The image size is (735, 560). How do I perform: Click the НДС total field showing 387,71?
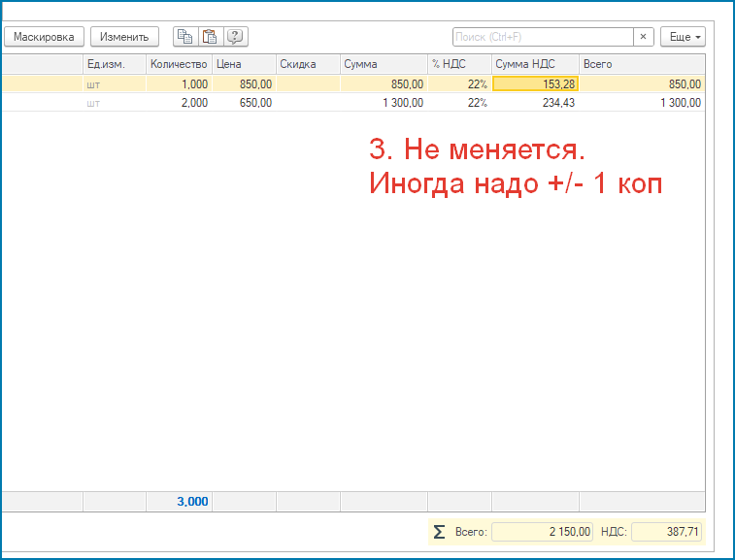(x=666, y=532)
